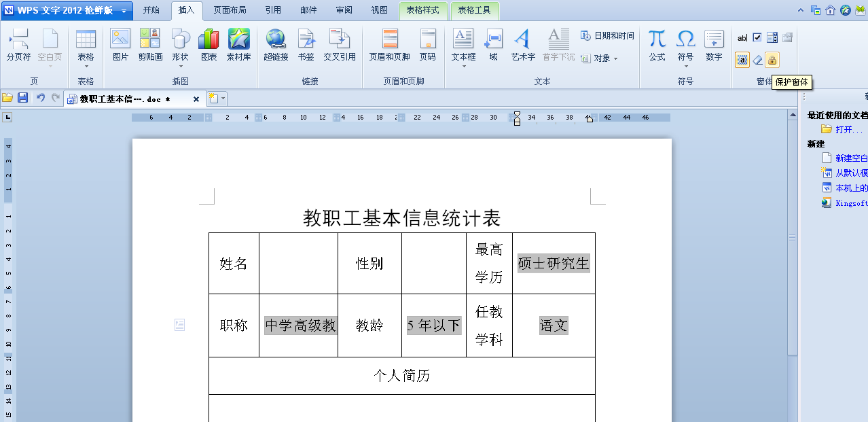The image size is (868, 422).
Task: Insert a formula with the 公式 icon
Action: coord(657,45)
